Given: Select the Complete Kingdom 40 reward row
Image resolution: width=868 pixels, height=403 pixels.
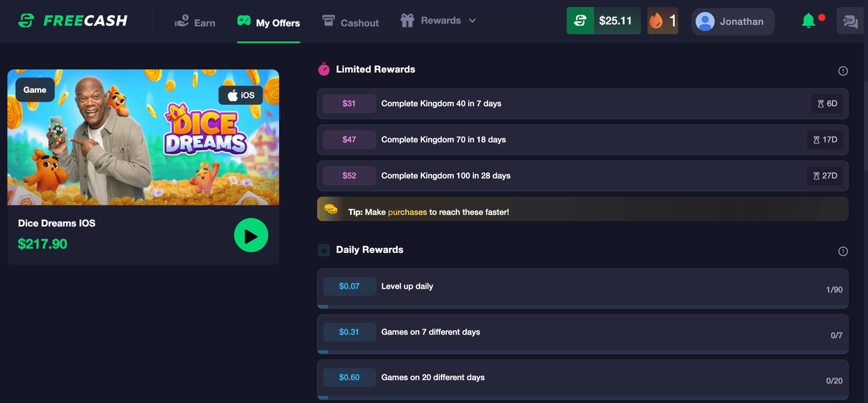Looking at the screenshot, I should [x=583, y=104].
